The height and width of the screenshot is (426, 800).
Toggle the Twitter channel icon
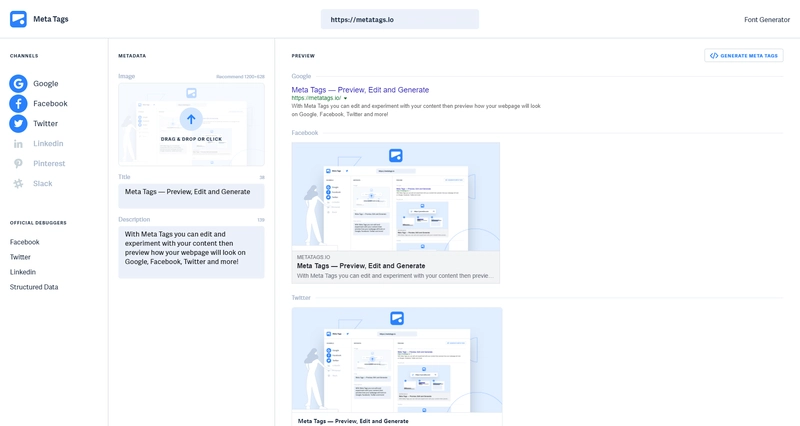point(18,123)
